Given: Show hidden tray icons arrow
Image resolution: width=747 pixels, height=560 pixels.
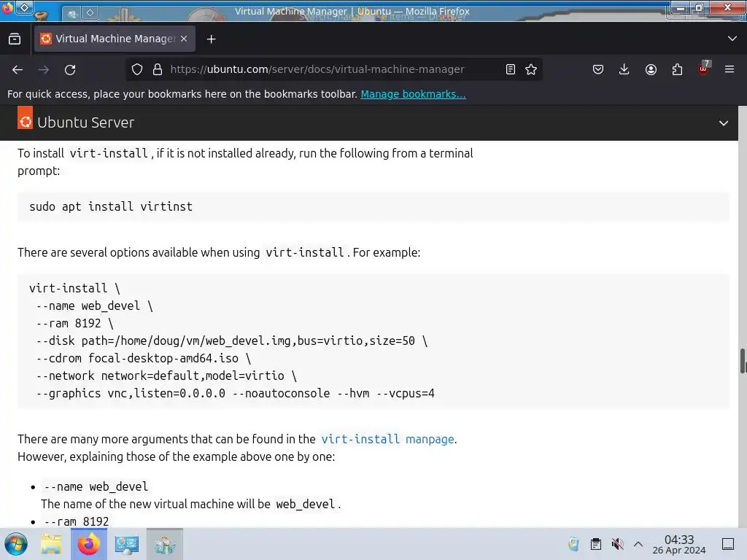Looking at the screenshot, I should 638,544.
